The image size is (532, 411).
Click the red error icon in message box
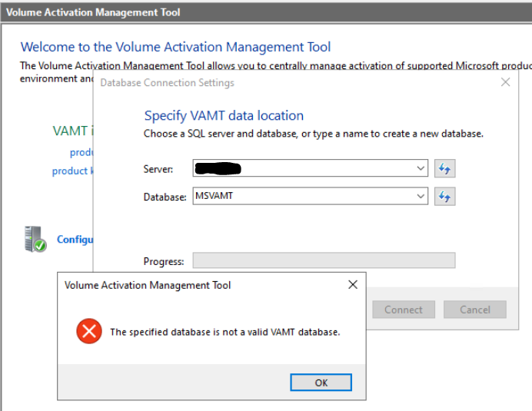tap(89, 331)
